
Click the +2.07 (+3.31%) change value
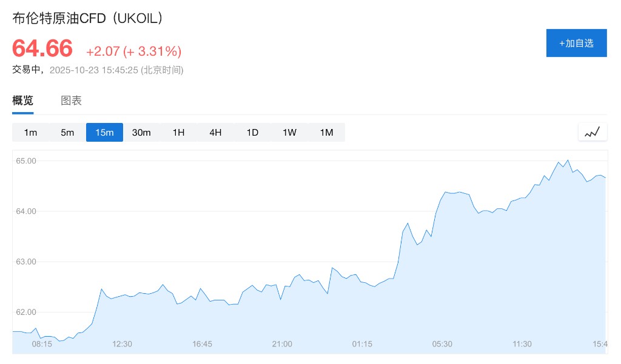tap(133, 51)
